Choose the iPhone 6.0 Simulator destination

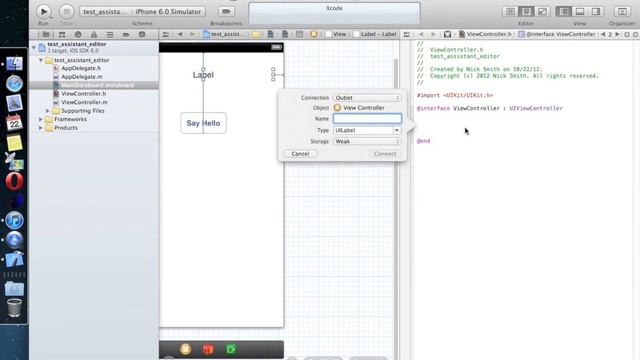click(x=168, y=11)
